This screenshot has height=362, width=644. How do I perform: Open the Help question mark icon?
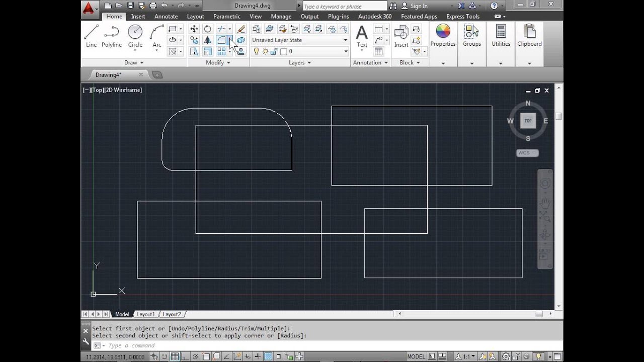(494, 6)
